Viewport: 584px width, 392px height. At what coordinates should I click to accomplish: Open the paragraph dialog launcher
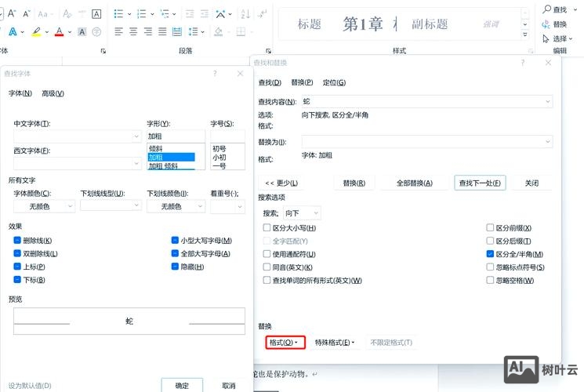268,51
